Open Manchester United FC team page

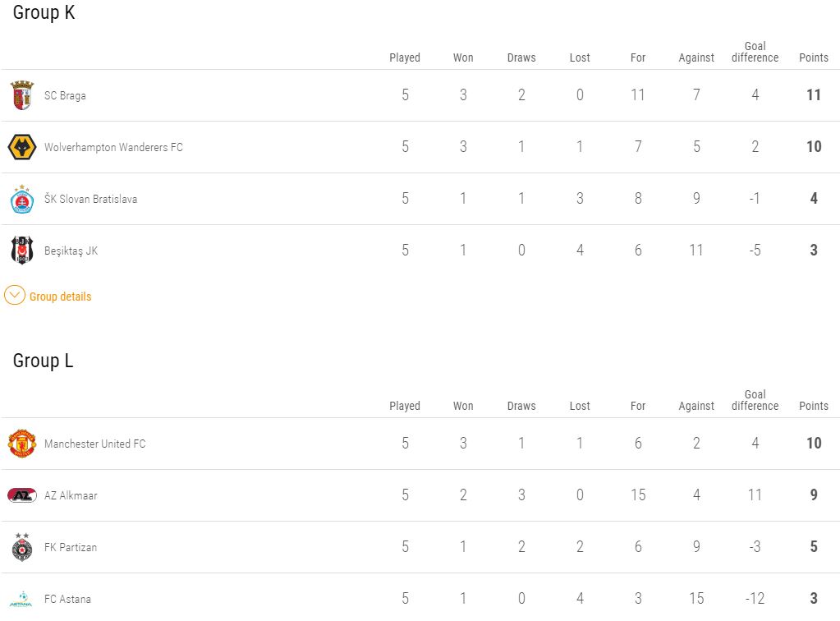pos(94,444)
